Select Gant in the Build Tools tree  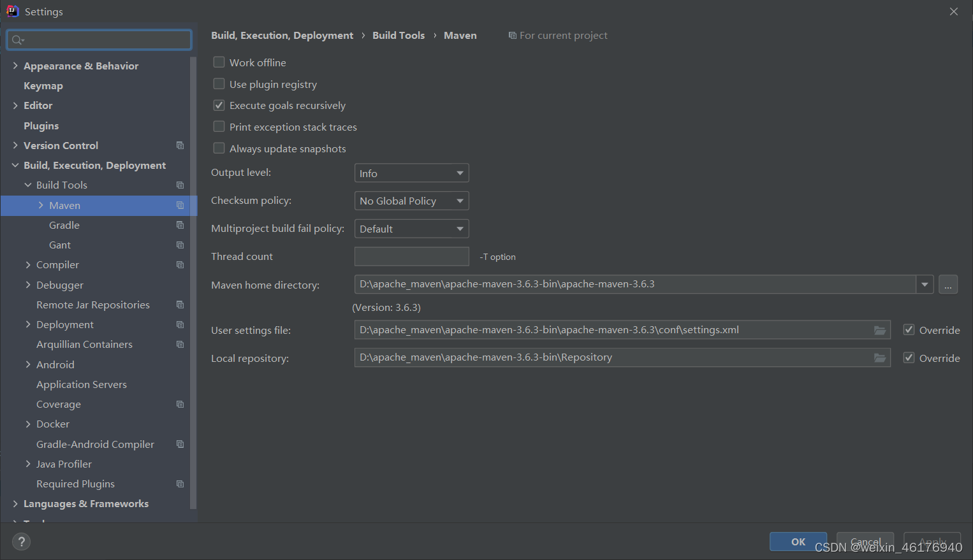60,245
